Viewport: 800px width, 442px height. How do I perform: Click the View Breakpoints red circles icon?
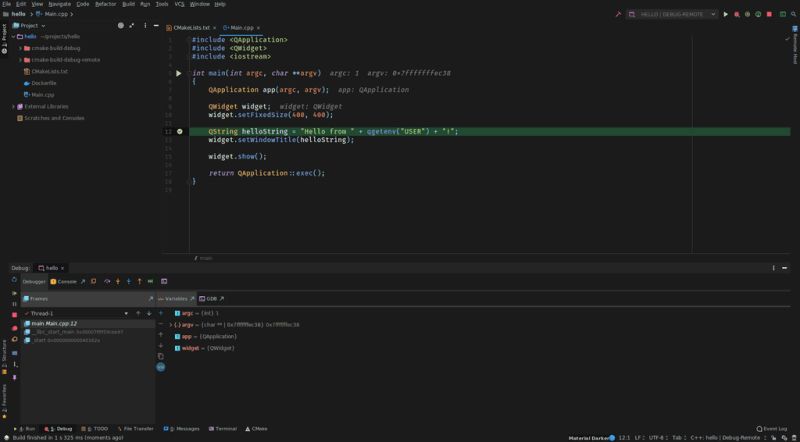point(14,328)
